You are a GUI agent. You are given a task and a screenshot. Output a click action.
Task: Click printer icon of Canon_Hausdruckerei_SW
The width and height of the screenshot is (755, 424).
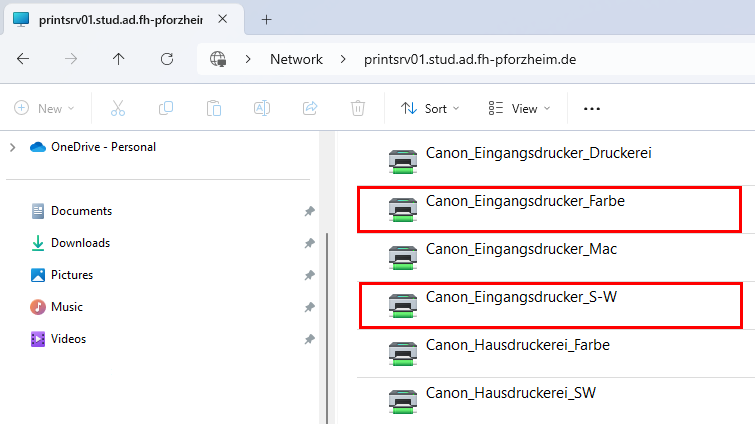pyautogui.click(x=403, y=402)
